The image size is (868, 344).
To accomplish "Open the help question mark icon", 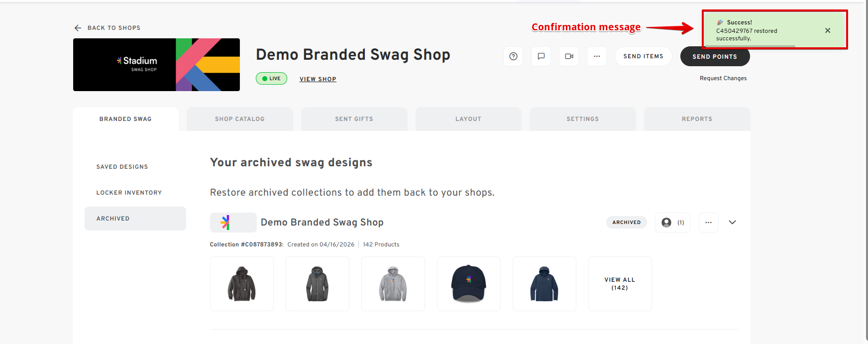I will pos(513,56).
